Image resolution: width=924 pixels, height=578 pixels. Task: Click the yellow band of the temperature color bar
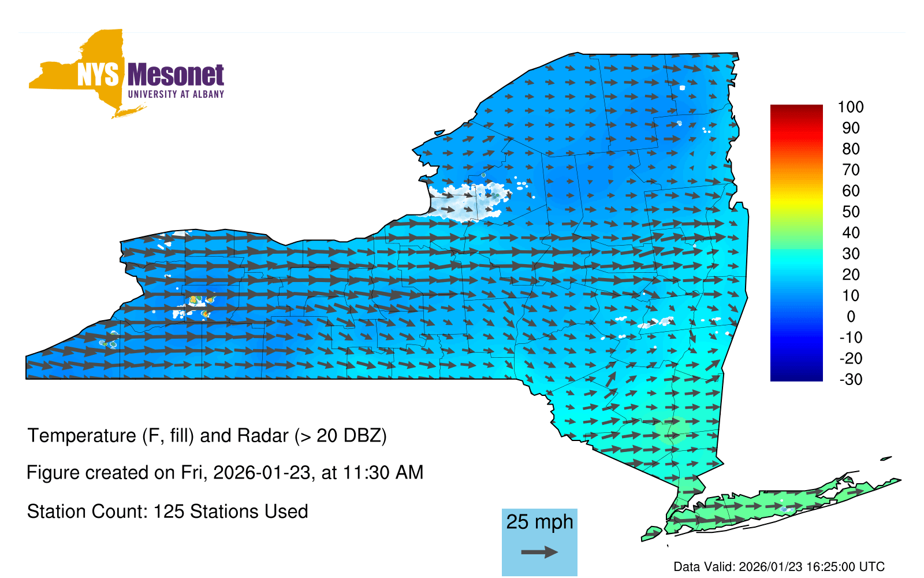[796, 203]
